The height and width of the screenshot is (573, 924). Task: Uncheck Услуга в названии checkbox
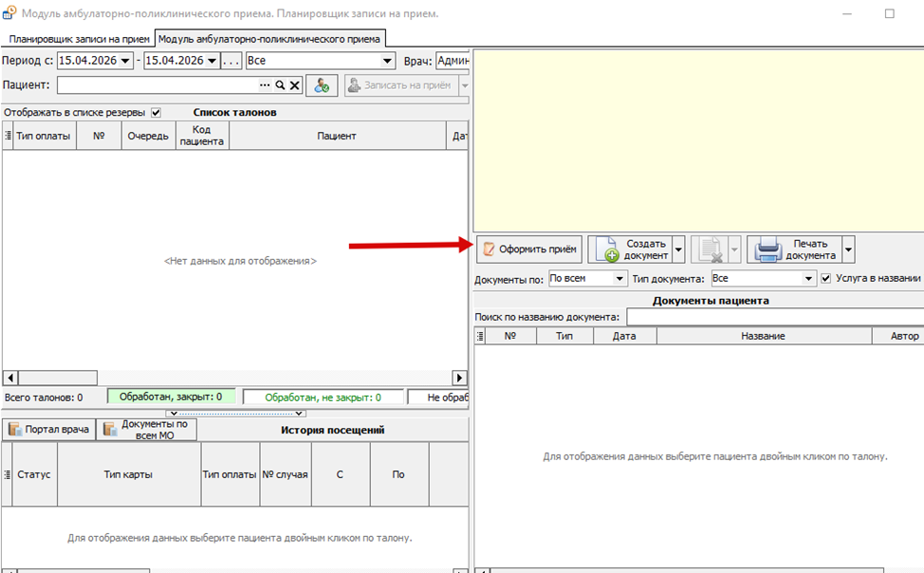pyautogui.click(x=826, y=278)
